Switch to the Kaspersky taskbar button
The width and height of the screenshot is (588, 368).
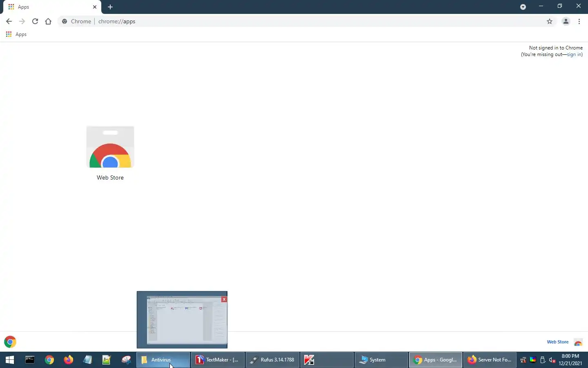[327, 360]
